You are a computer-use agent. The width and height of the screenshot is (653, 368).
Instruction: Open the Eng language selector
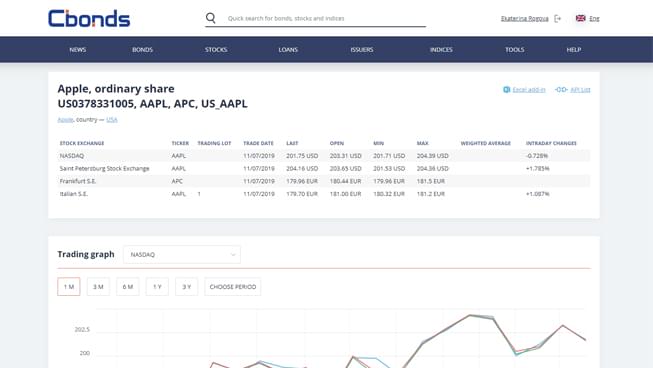point(594,18)
